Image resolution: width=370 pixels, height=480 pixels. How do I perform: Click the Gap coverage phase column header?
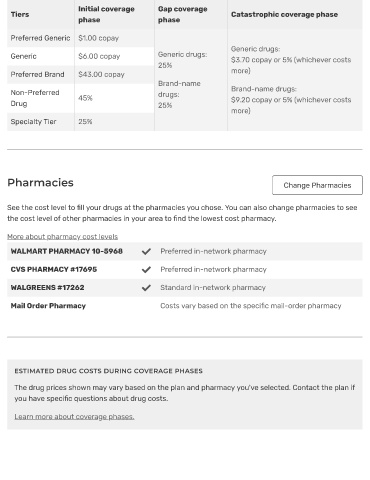183,14
